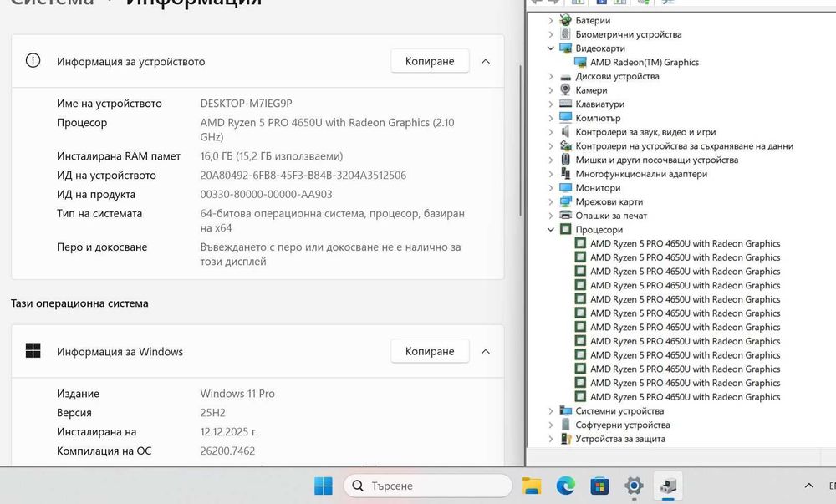Select the Компютър tree label

tap(598, 118)
